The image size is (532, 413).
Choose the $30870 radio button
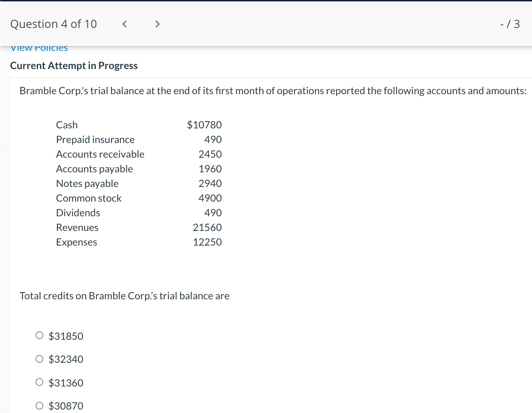[x=39, y=406]
